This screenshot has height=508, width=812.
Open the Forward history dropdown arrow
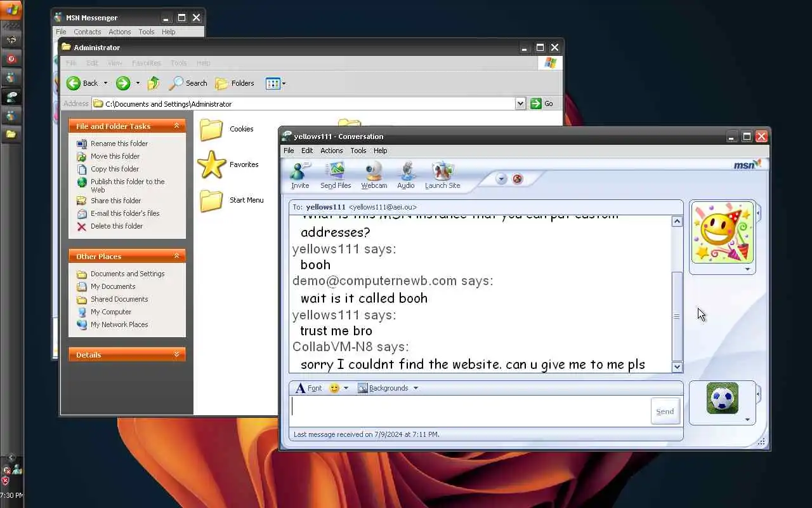pyautogui.click(x=138, y=83)
